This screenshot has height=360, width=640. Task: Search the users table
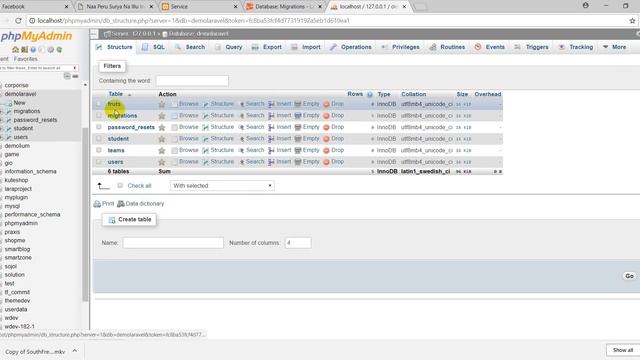251,162
